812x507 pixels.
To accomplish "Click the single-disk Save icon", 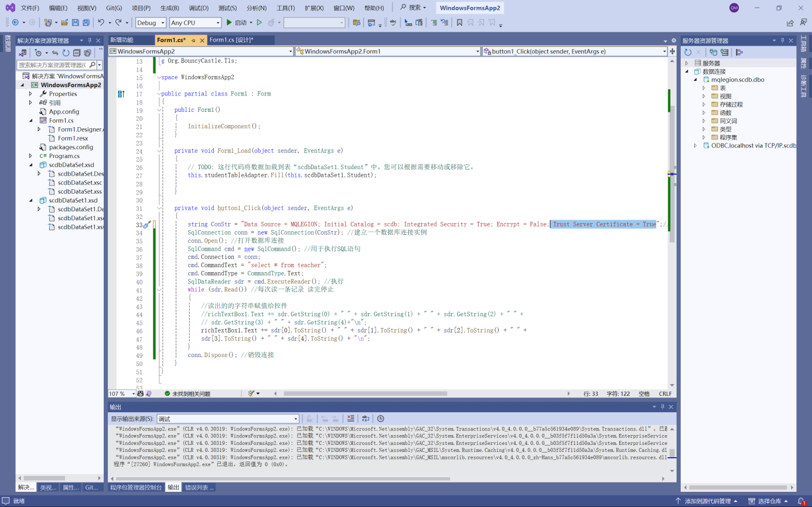I will (x=76, y=22).
